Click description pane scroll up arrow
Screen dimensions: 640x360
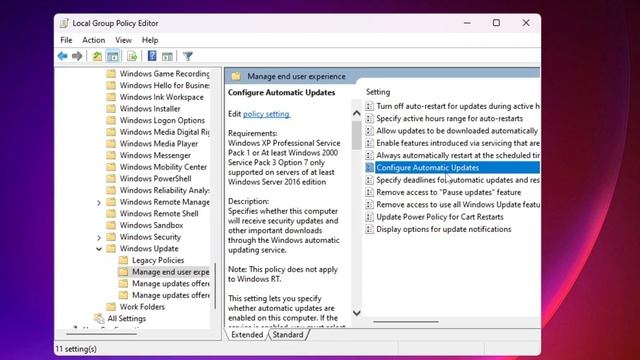pyautogui.click(x=356, y=113)
